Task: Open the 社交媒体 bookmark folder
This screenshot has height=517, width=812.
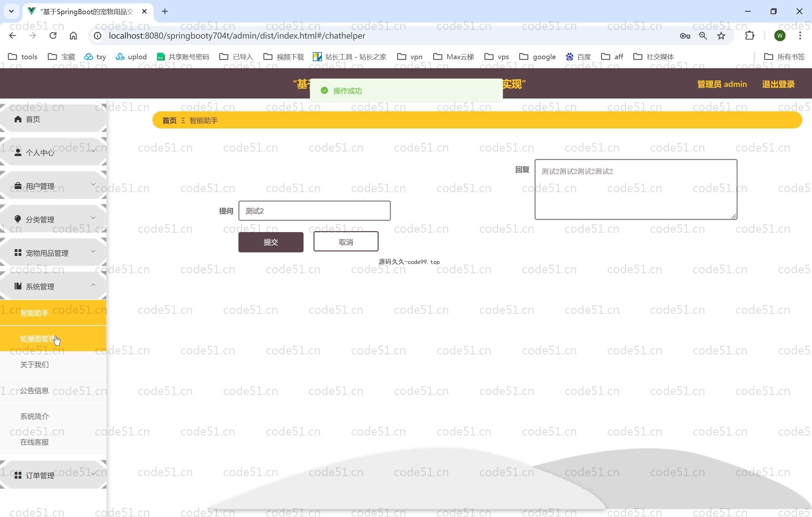Action: [653, 57]
